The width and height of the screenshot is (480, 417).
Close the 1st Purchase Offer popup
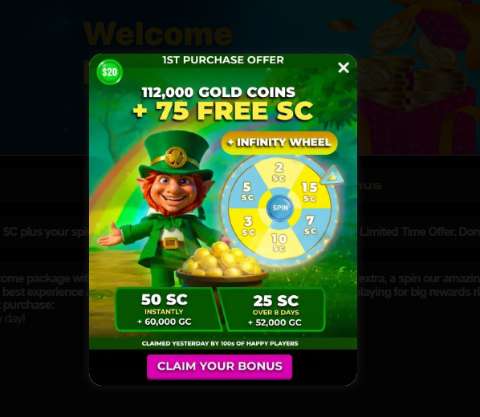tap(343, 68)
